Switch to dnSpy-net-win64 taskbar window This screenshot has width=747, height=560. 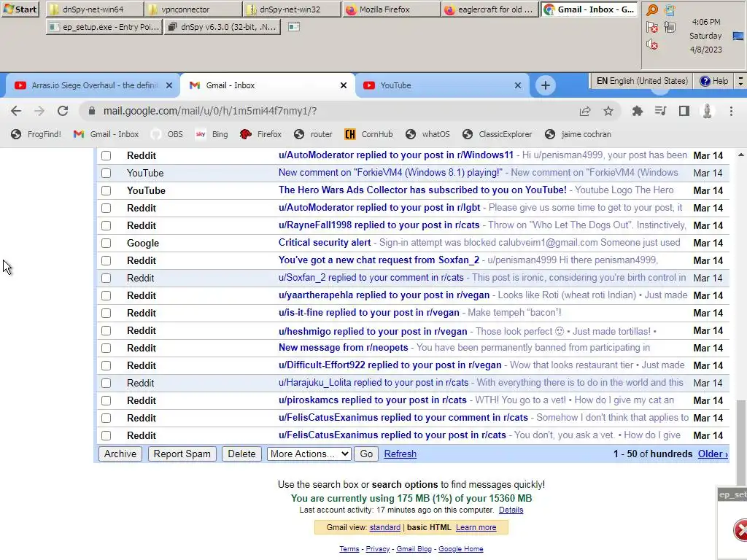coord(94,9)
